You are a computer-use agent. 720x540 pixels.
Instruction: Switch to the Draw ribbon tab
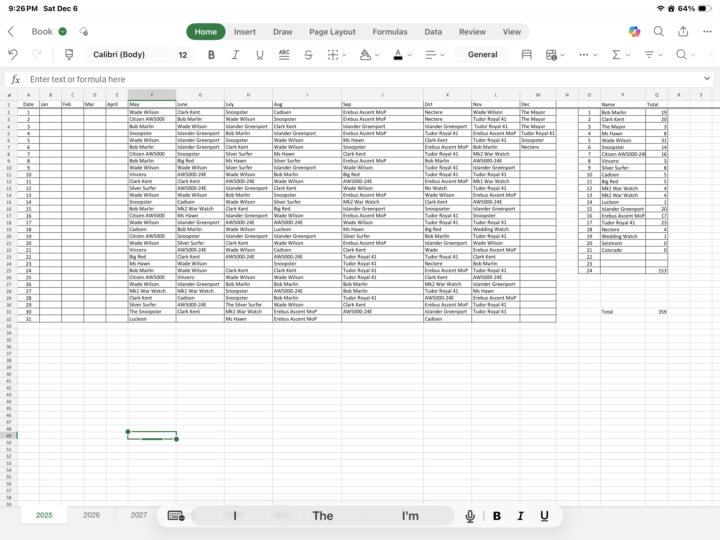click(x=282, y=32)
